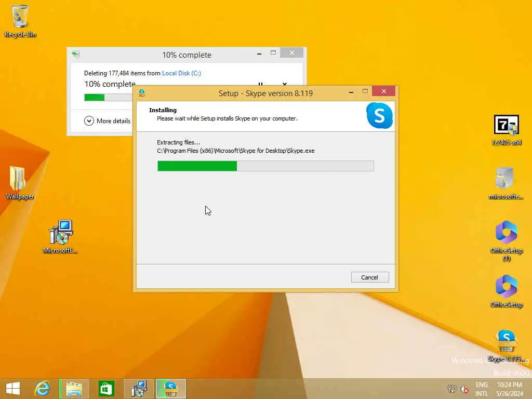Select the Skype-8.119 installer desktop icon
Image resolution: width=532 pixels, height=399 pixels.
[x=506, y=345]
